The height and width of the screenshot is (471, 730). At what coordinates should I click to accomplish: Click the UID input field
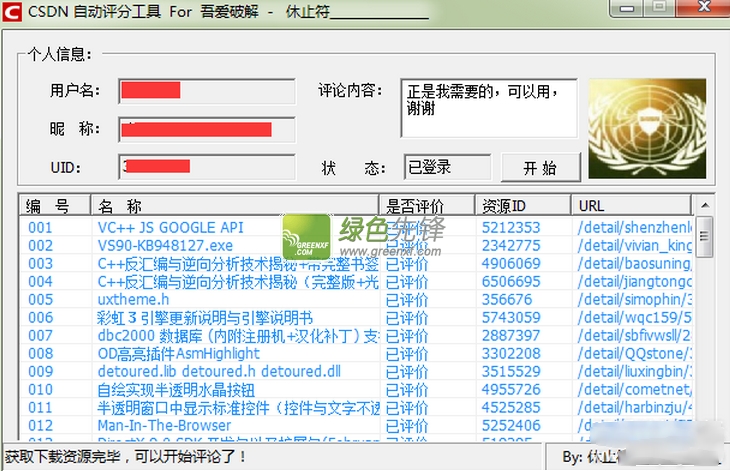[207, 167]
